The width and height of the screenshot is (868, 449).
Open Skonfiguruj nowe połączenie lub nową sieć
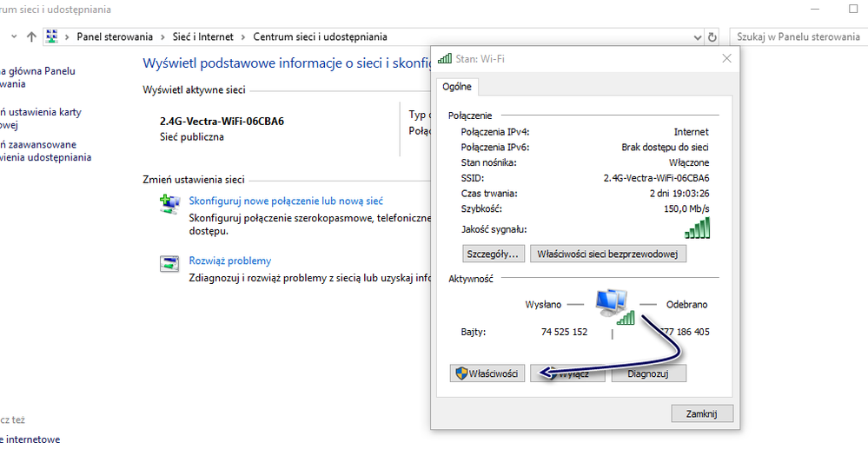click(x=286, y=201)
